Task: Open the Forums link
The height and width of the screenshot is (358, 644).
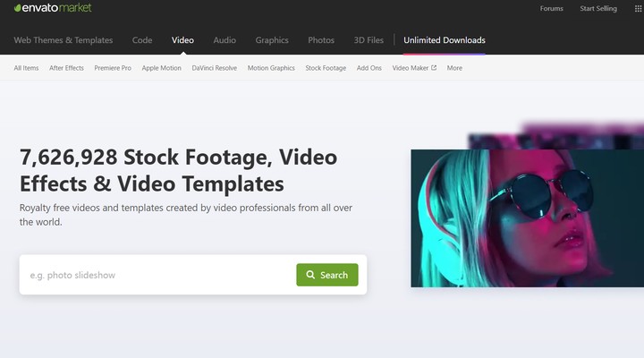Action: (x=551, y=9)
